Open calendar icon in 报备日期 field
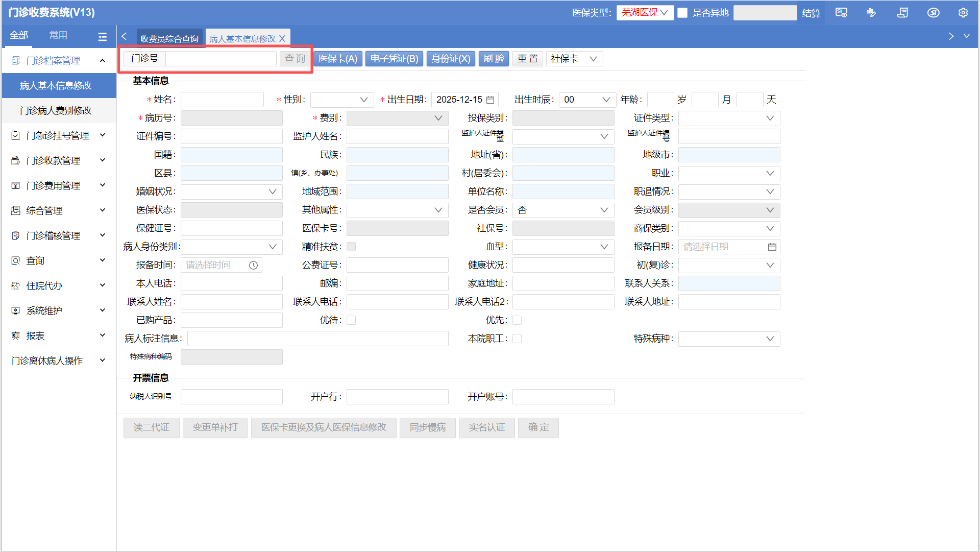980x552 pixels. coord(772,247)
